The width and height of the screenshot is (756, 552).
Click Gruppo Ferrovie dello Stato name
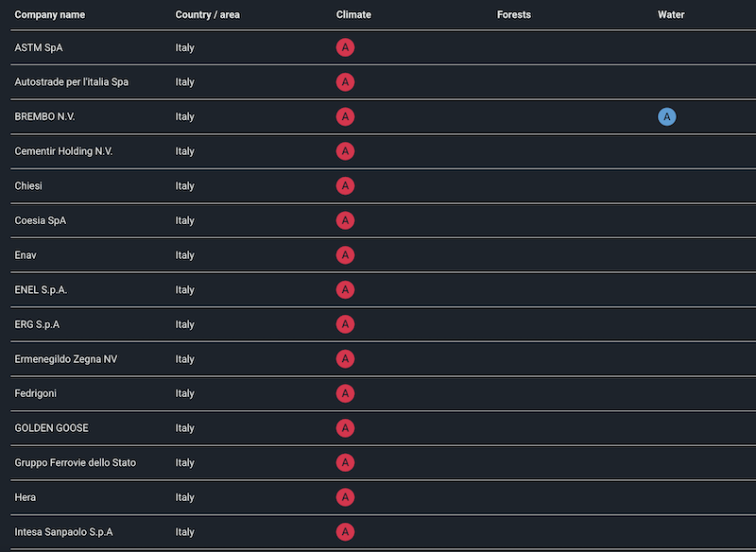[76, 463]
